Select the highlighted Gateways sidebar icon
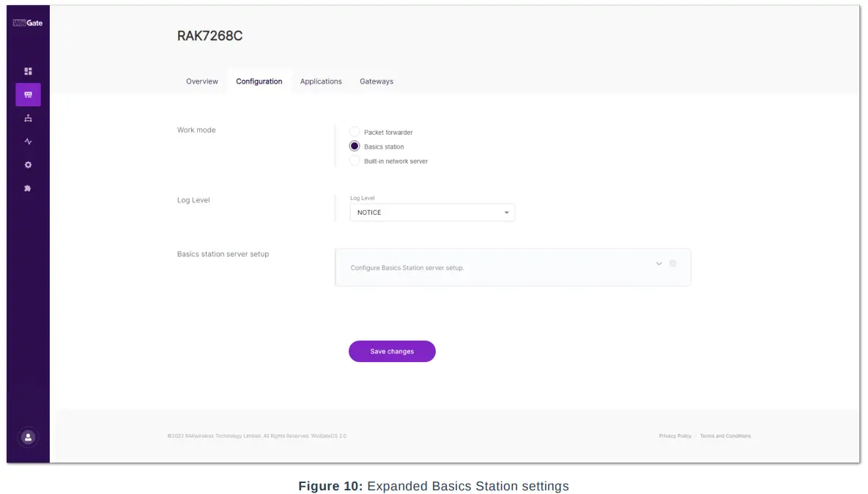 click(x=28, y=94)
